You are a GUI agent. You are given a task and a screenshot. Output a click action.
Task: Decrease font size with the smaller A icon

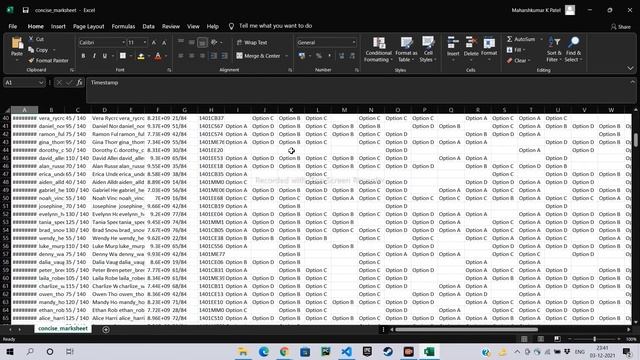click(x=164, y=42)
